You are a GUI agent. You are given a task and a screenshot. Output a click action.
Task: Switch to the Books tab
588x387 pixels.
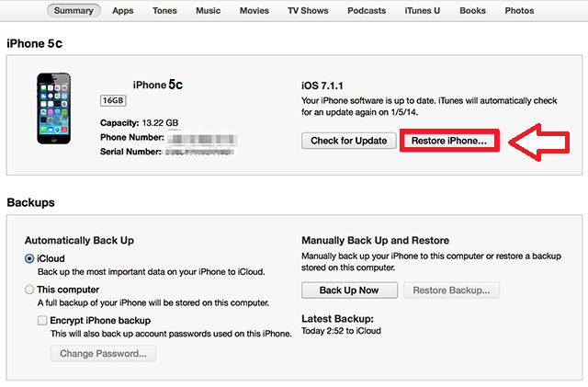pos(473,10)
